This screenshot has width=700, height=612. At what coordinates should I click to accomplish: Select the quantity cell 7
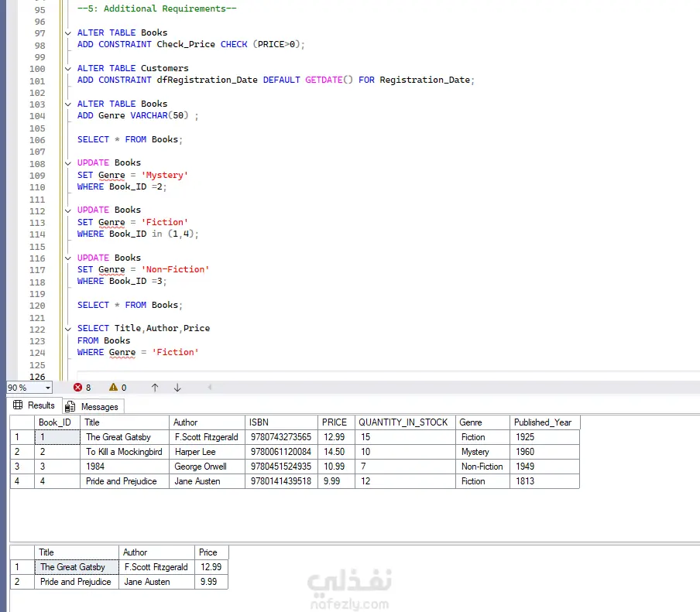tap(405, 467)
